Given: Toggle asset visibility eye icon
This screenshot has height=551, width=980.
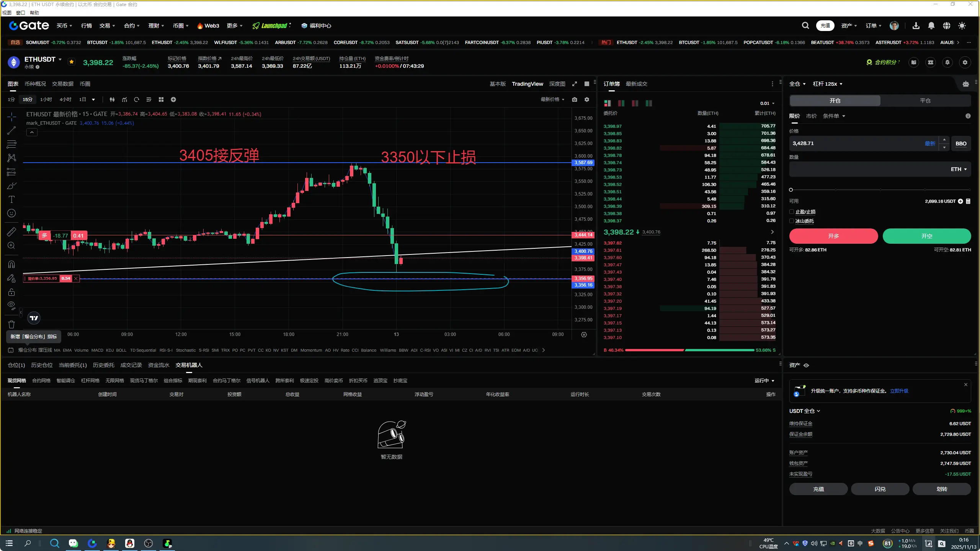Looking at the screenshot, I should point(806,365).
